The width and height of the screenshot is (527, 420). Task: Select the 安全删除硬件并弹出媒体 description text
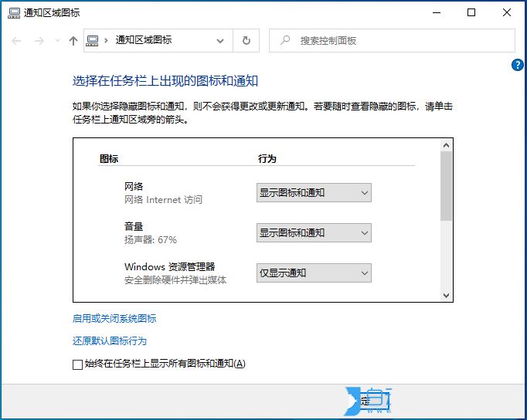pos(175,280)
